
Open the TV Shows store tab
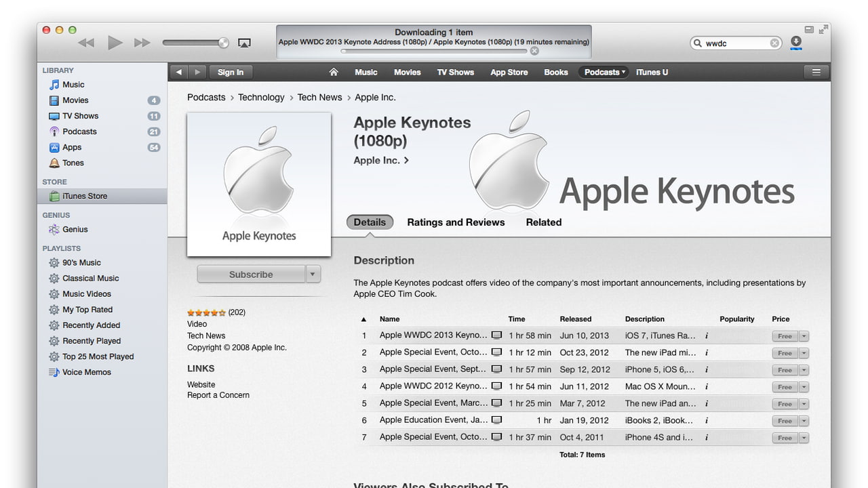(x=456, y=72)
